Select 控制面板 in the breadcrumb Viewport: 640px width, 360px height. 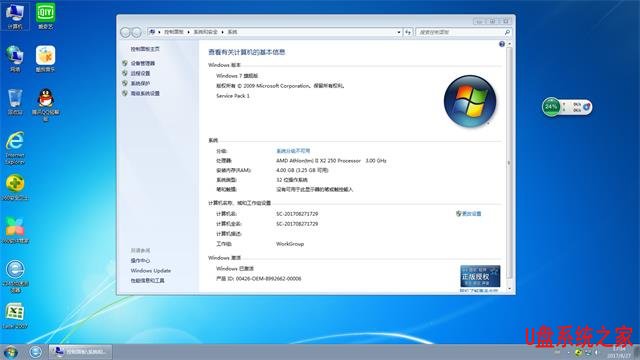point(174,32)
